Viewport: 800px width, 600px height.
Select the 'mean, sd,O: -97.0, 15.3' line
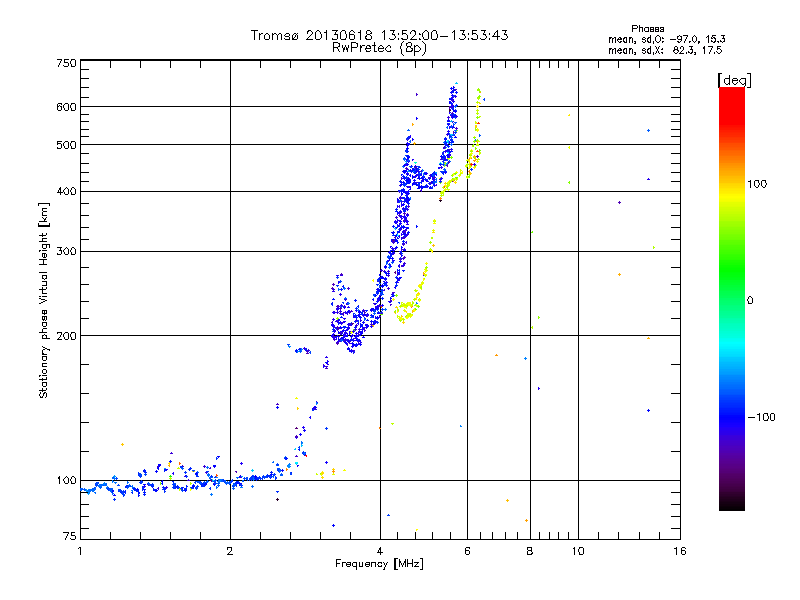click(x=666, y=39)
